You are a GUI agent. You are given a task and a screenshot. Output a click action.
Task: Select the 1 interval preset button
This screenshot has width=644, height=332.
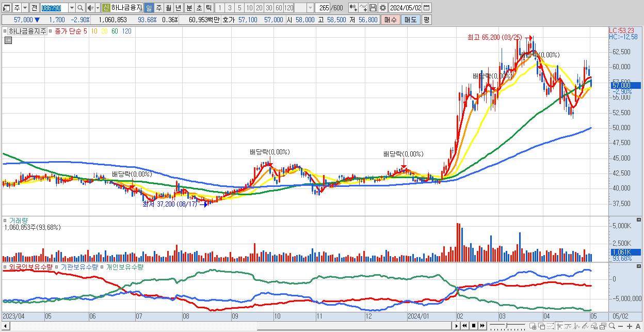pos(220,8)
